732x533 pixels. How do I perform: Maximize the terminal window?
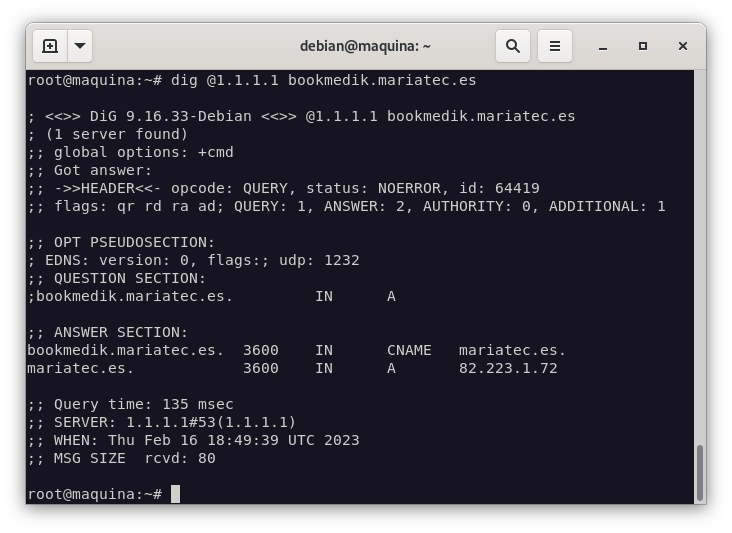643,46
